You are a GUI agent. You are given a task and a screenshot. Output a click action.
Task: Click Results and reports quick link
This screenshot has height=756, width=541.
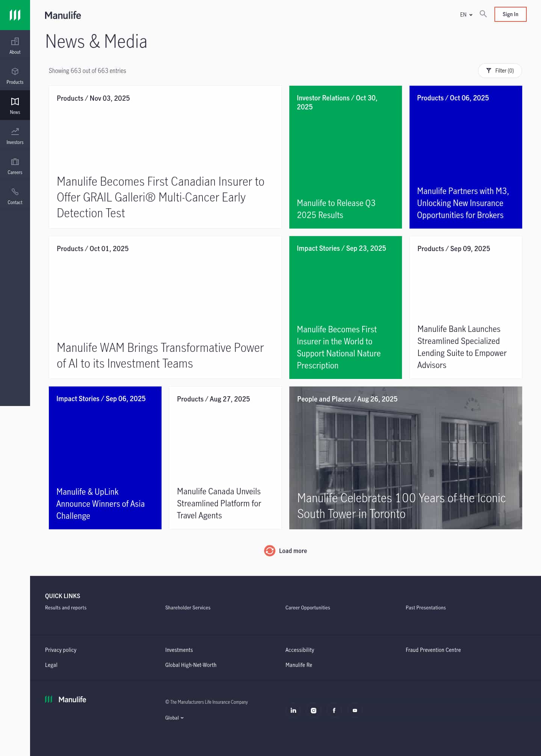pos(66,608)
